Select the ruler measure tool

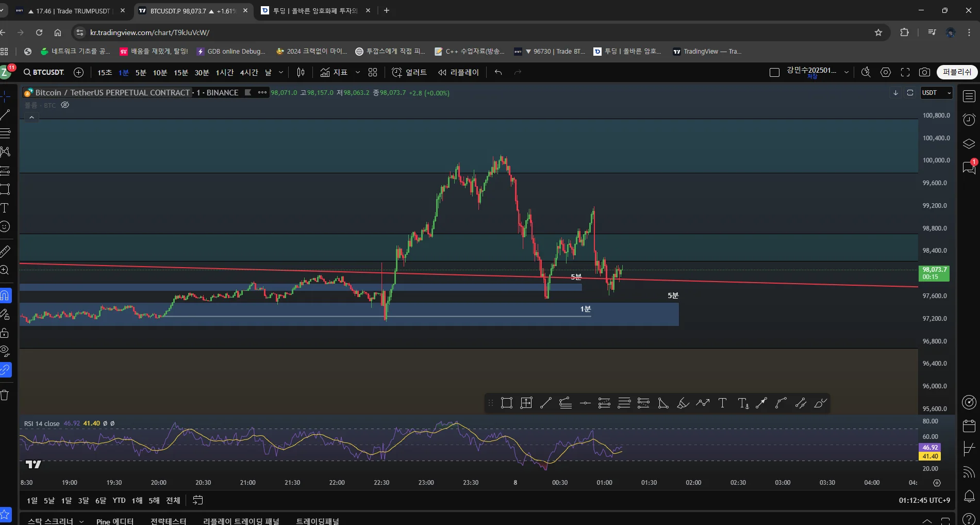tap(5, 251)
